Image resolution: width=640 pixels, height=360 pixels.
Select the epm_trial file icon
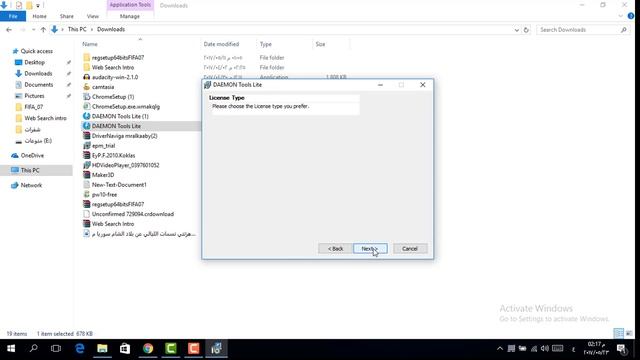87,146
